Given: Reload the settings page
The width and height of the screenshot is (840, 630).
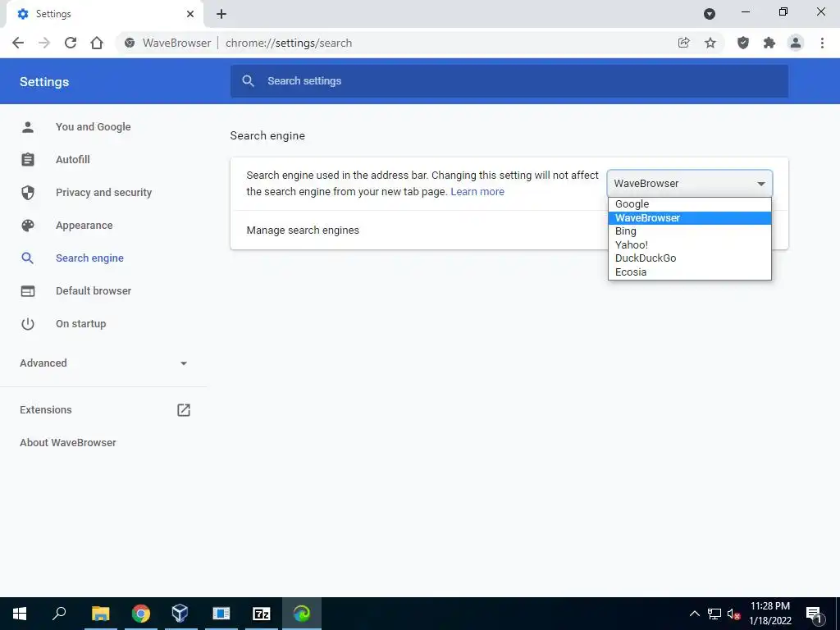Looking at the screenshot, I should click(71, 43).
